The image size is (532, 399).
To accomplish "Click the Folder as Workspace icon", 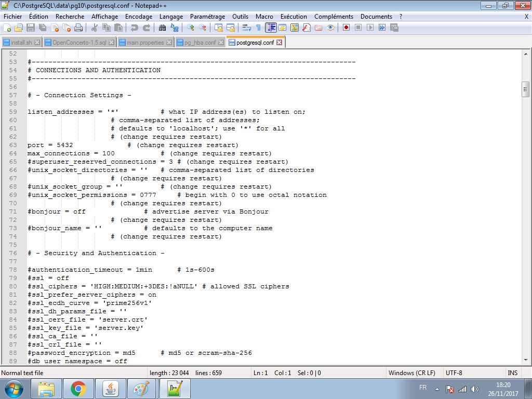I will click(x=318, y=28).
